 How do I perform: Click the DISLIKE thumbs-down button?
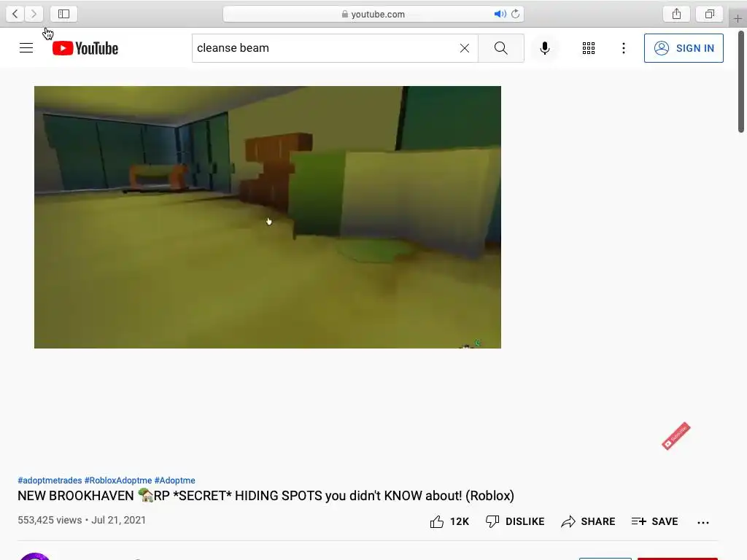point(515,521)
